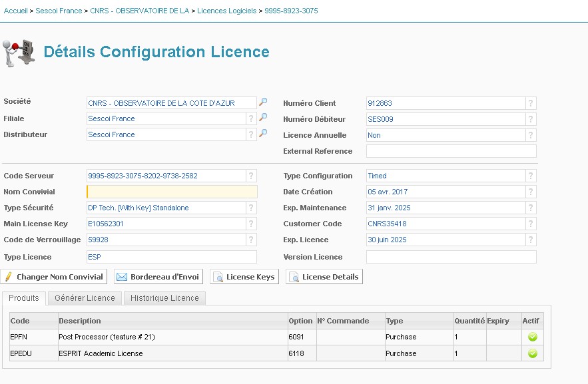Click the help question mark for Exp. Licence

pyautogui.click(x=531, y=240)
